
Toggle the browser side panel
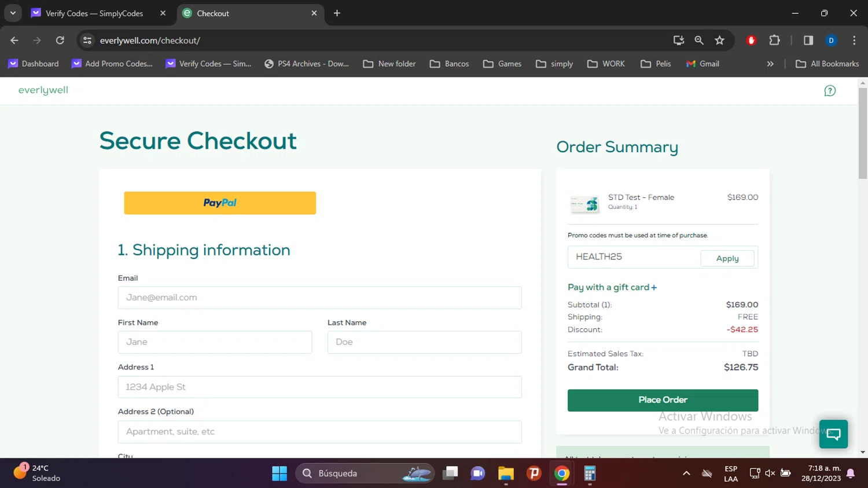808,41
